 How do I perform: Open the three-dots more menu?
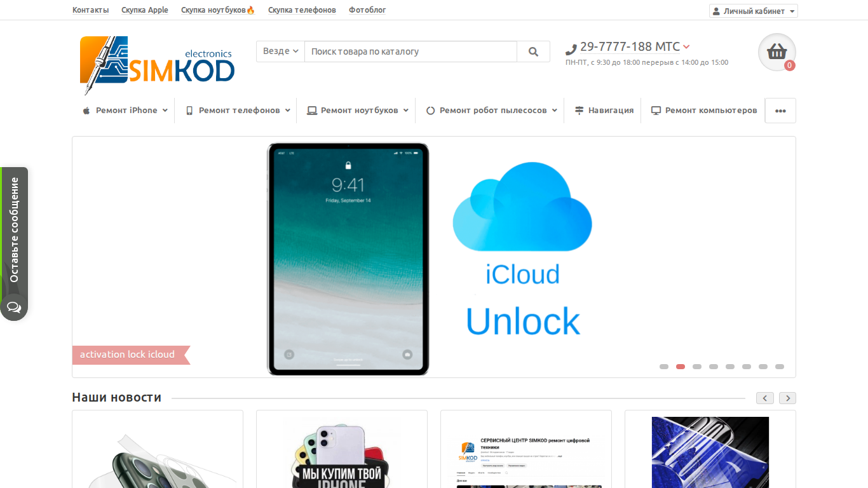[x=780, y=111]
